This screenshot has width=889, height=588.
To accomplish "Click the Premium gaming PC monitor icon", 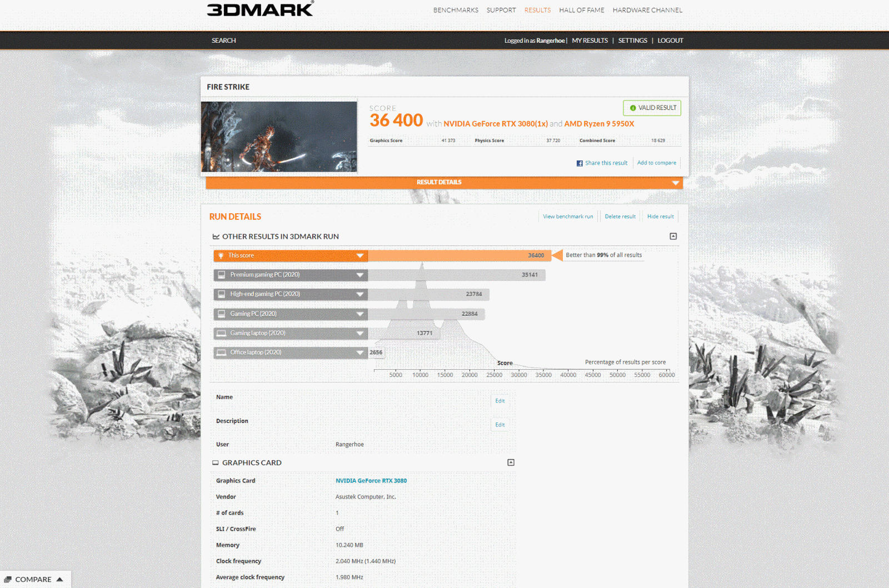I will [222, 275].
